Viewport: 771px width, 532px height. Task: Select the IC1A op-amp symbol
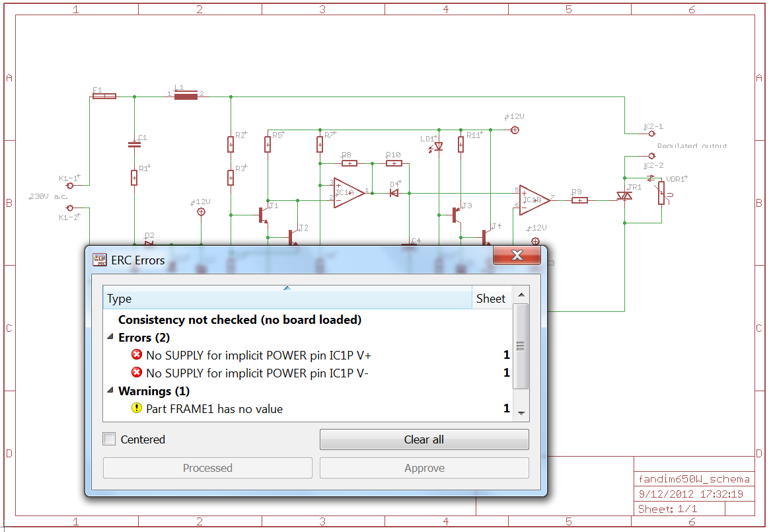348,193
